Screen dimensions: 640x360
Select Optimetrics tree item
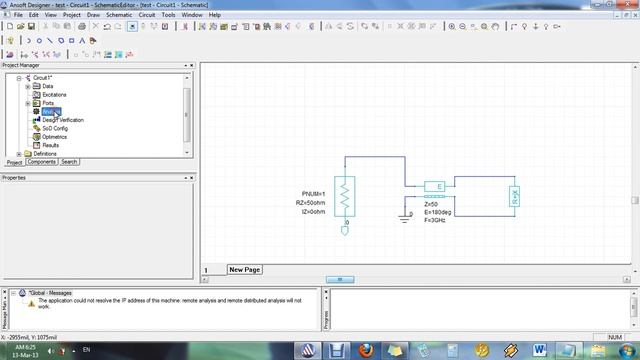coord(54,137)
